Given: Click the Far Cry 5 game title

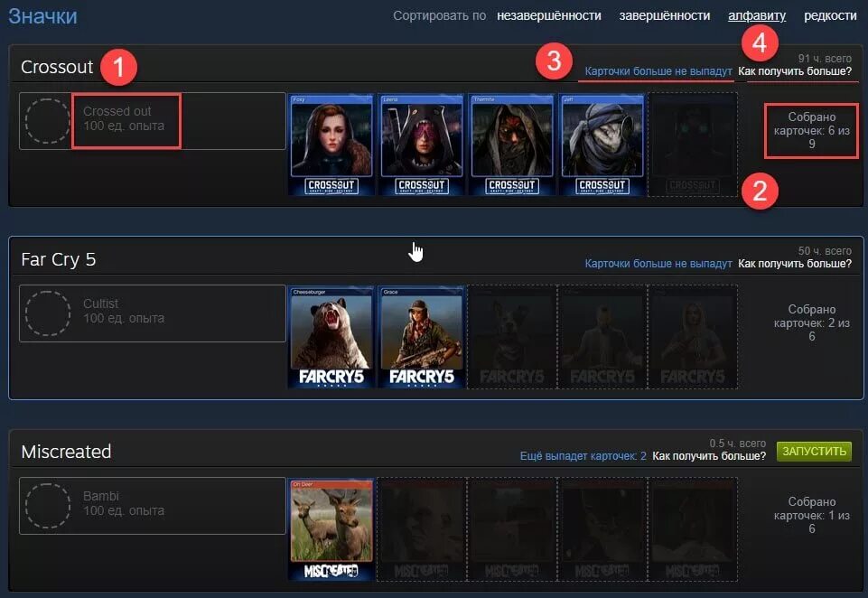Looking at the screenshot, I should (58, 259).
